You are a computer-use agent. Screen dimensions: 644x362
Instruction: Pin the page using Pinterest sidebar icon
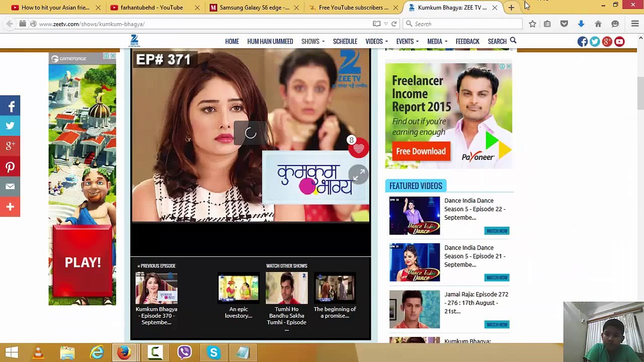[x=10, y=166]
